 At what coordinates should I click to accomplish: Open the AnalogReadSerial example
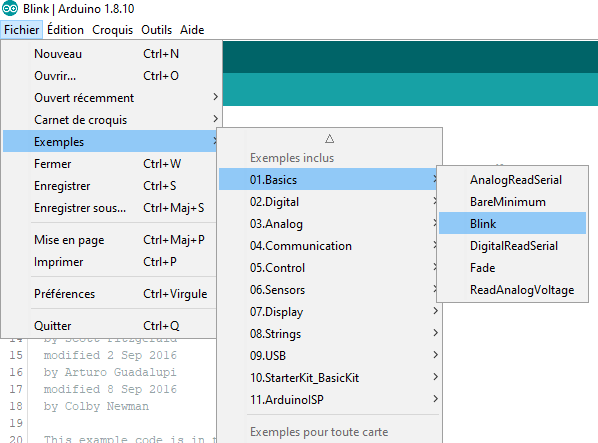[x=512, y=180]
